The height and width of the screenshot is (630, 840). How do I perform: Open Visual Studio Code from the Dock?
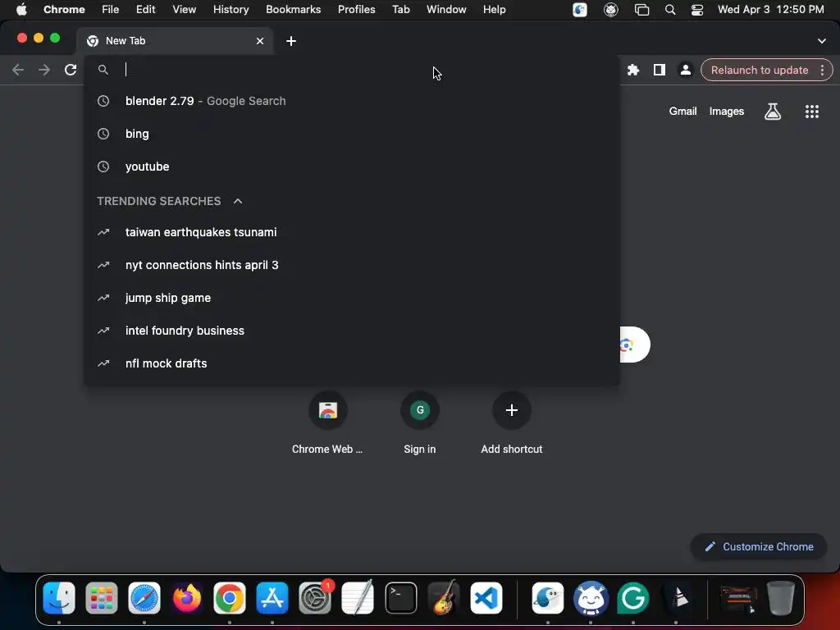486,598
